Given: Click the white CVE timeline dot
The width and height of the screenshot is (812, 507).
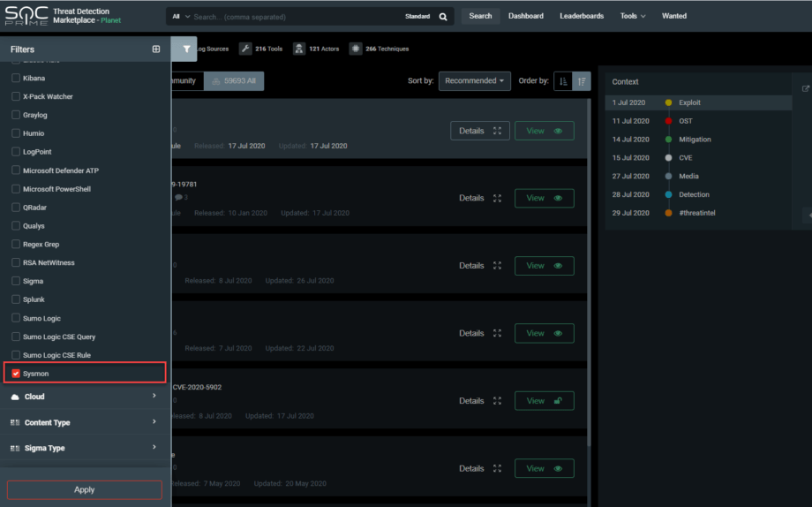Looking at the screenshot, I should tap(668, 157).
